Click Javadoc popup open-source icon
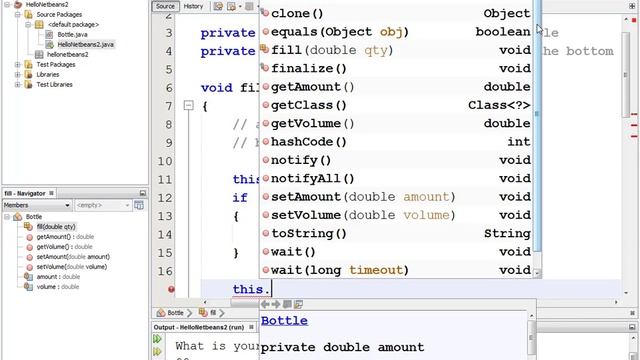The width and height of the screenshot is (640, 360). (298, 304)
